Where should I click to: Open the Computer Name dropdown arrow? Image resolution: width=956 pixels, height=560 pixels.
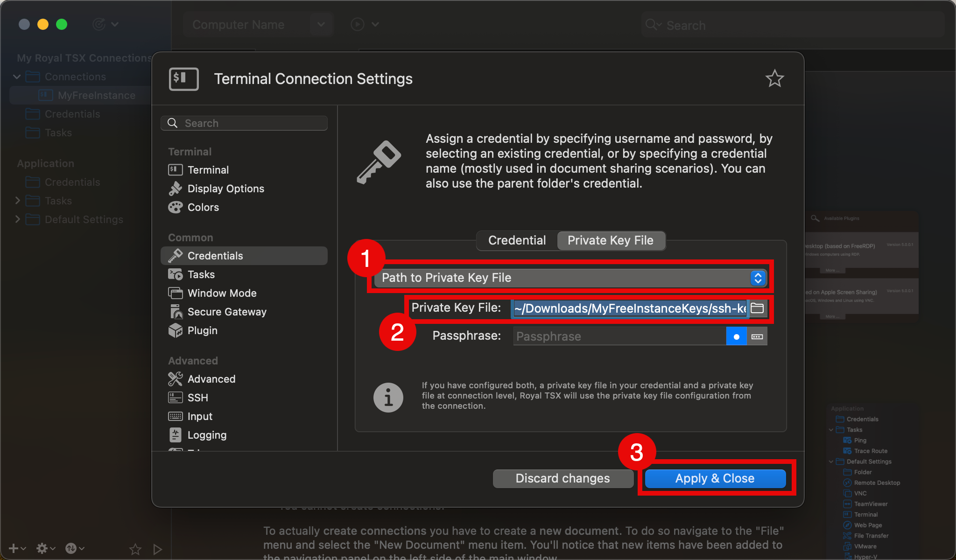tap(321, 24)
